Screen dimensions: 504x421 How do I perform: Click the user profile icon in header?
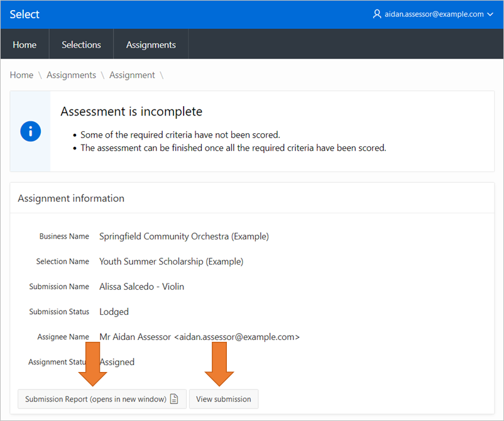coord(377,14)
